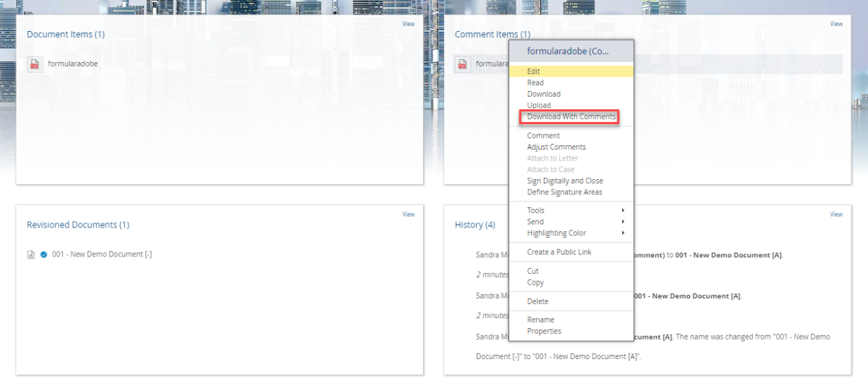Select Download With Comments in the menu
Screen dimensions: 868x388
571,116
